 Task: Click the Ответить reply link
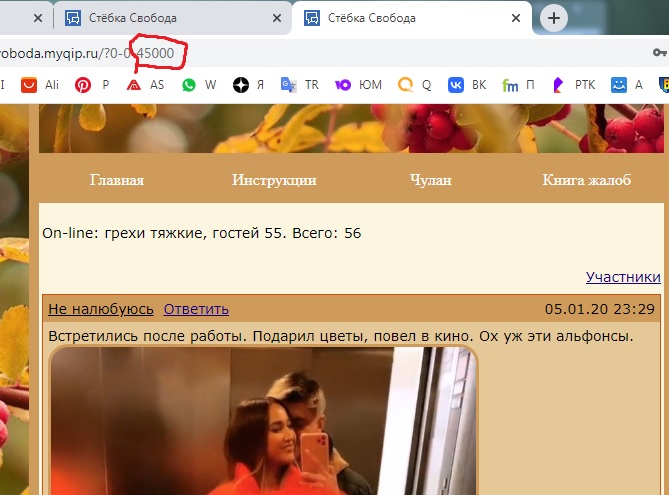(x=196, y=309)
